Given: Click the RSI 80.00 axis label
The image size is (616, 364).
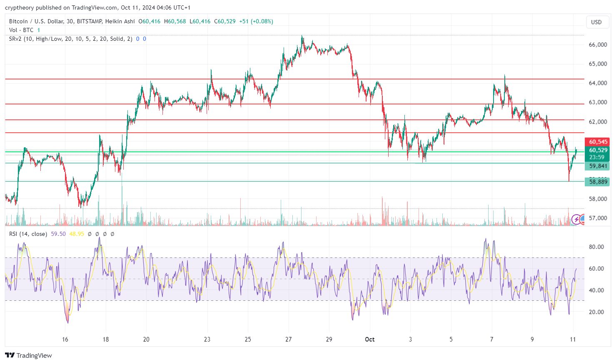Looking at the screenshot, I should coord(596,247).
